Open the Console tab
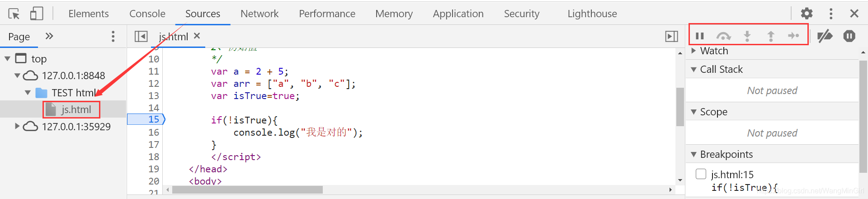 click(x=147, y=14)
